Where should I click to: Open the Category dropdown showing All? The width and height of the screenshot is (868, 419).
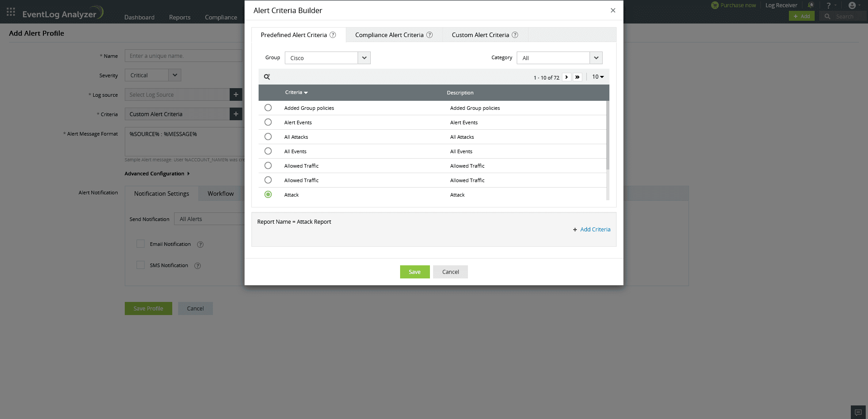[x=560, y=58]
